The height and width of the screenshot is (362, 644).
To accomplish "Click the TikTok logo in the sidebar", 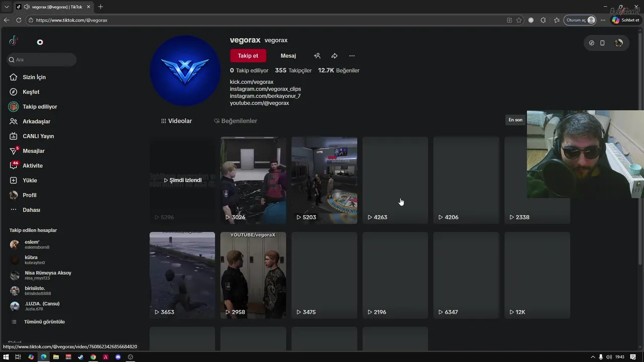I will (14, 41).
